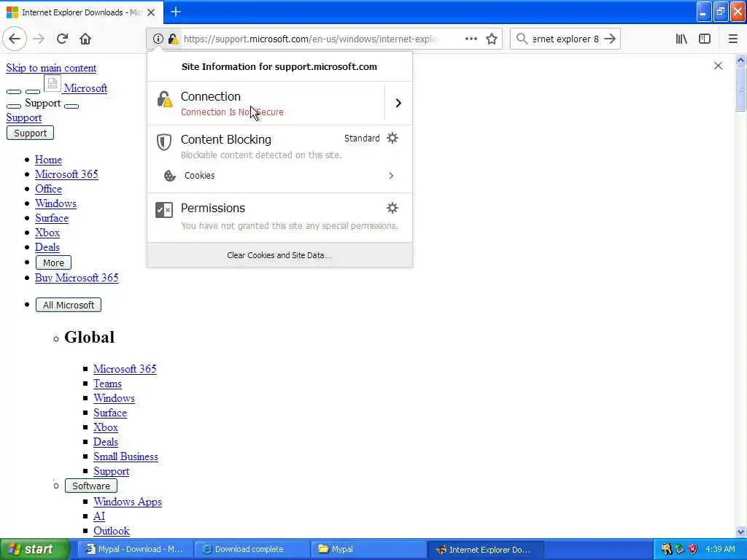Click the red shield tray icon
Viewport: 747px width, 560px height.
(x=693, y=550)
